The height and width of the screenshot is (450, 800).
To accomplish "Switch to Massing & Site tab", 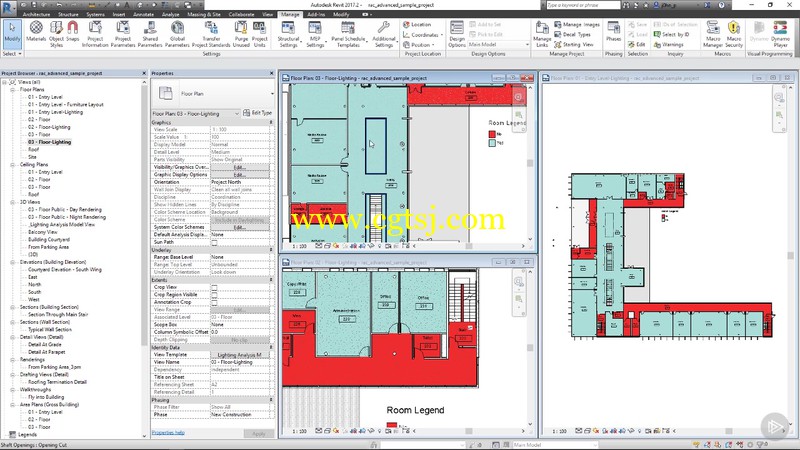I will [x=204, y=14].
